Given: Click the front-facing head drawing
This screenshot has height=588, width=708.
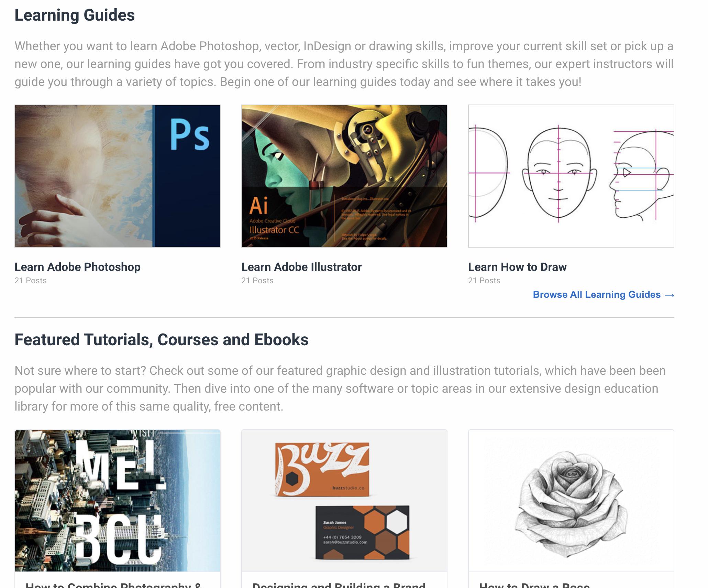Looking at the screenshot, I should click(559, 174).
